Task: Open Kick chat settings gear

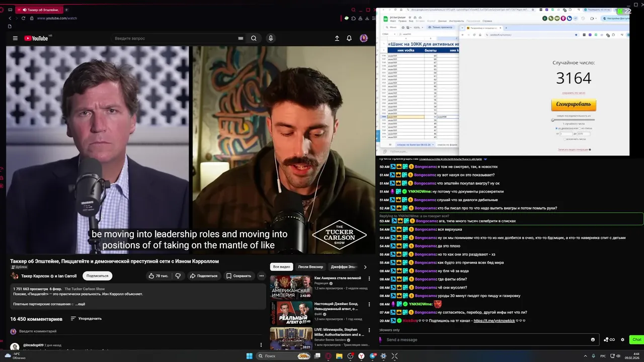Action: point(622,339)
